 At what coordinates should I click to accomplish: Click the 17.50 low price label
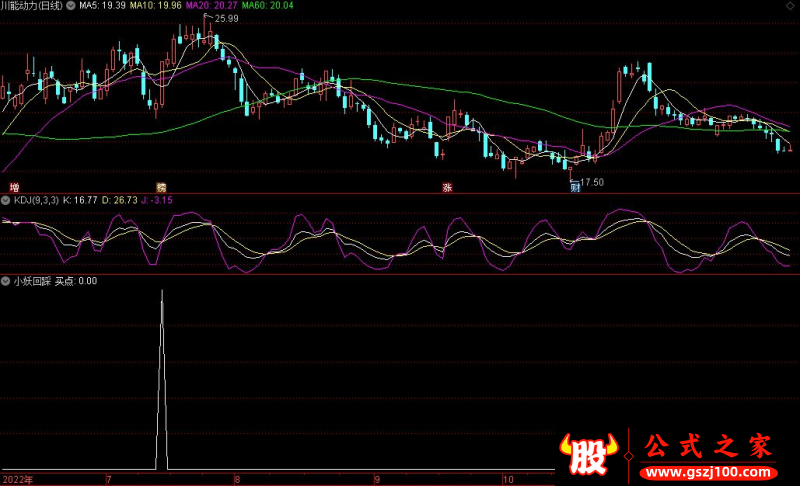click(592, 182)
